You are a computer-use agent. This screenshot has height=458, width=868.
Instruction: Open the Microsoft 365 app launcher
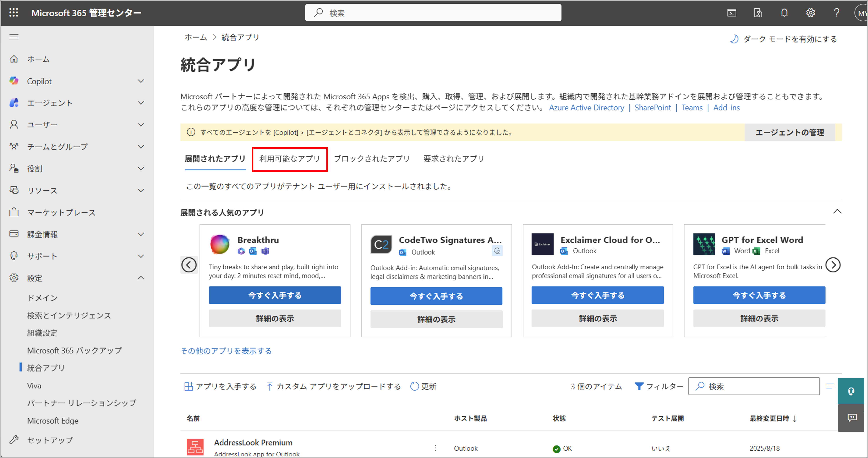click(14, 12)
